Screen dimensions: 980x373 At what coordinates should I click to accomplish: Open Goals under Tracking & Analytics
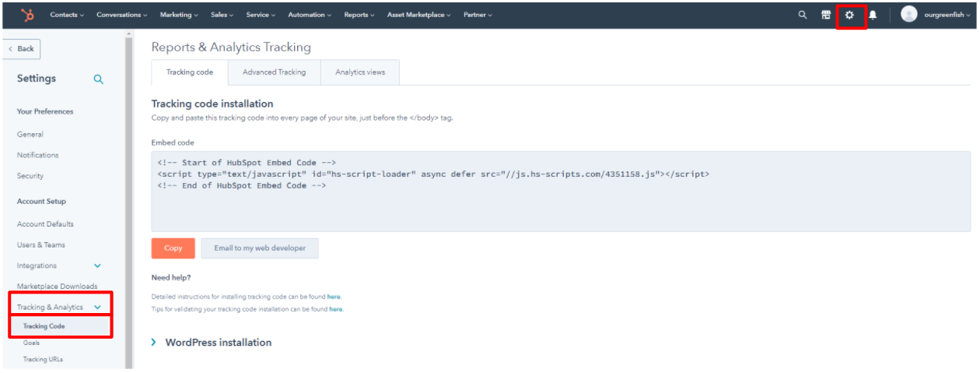click(x=31, y=343)
